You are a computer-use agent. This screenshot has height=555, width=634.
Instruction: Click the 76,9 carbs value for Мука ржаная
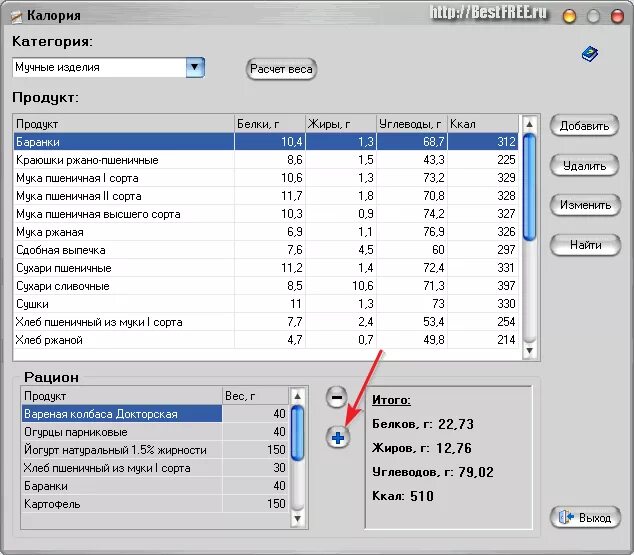434,232
